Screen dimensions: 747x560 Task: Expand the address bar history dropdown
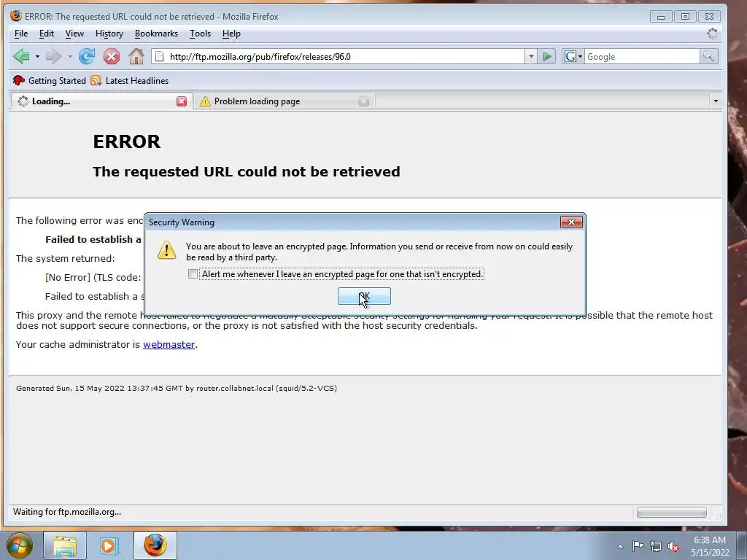(531, 57)
